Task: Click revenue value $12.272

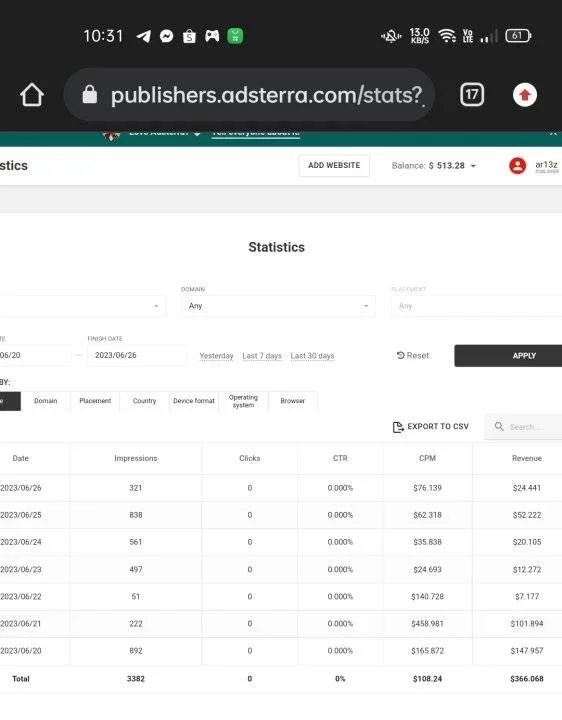Action: 527,569
